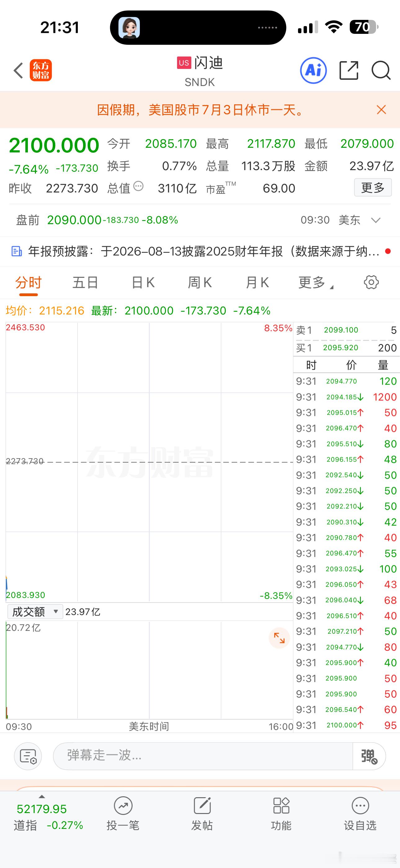This screenshot has width=400, height=868.
Task: Focus the 弹幕走一波 input field
Action: point(203,756)
